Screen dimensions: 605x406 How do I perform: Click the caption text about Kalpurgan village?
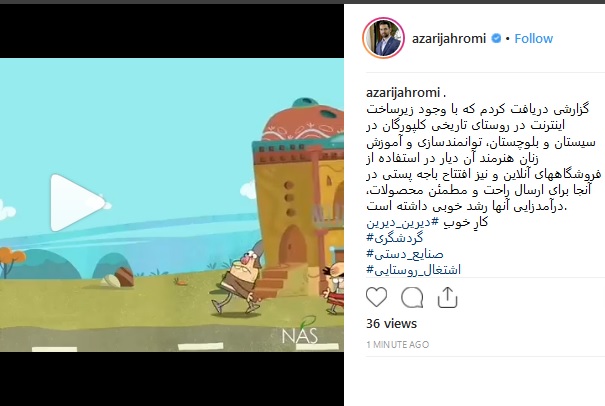pyautogui.click(x=482, y=158)
